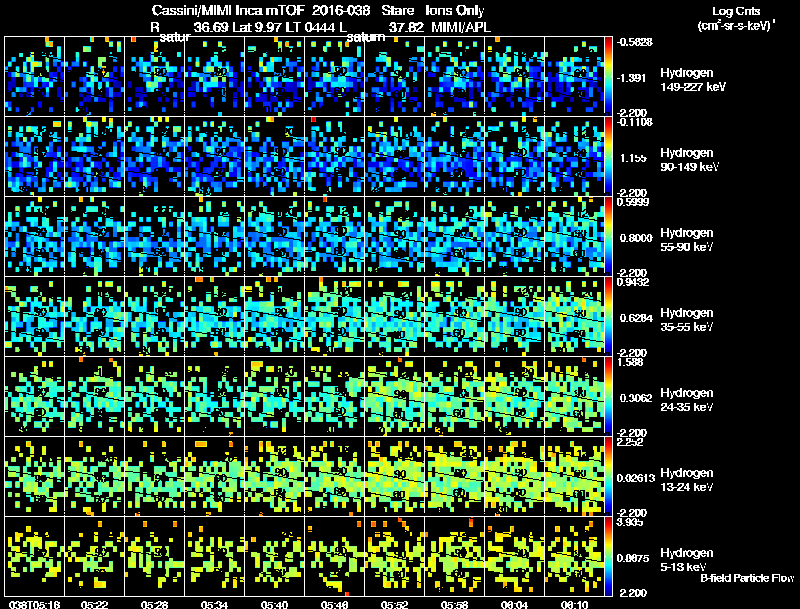Click the Hydrogen 5-13 keV color bar

pos(608,556)
